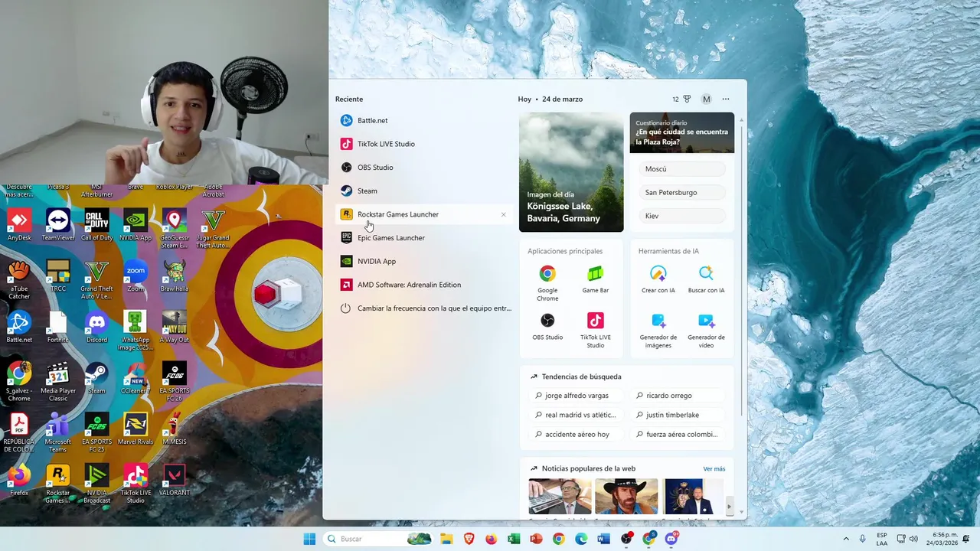Open the M profile avatar

tap(707, 99)
